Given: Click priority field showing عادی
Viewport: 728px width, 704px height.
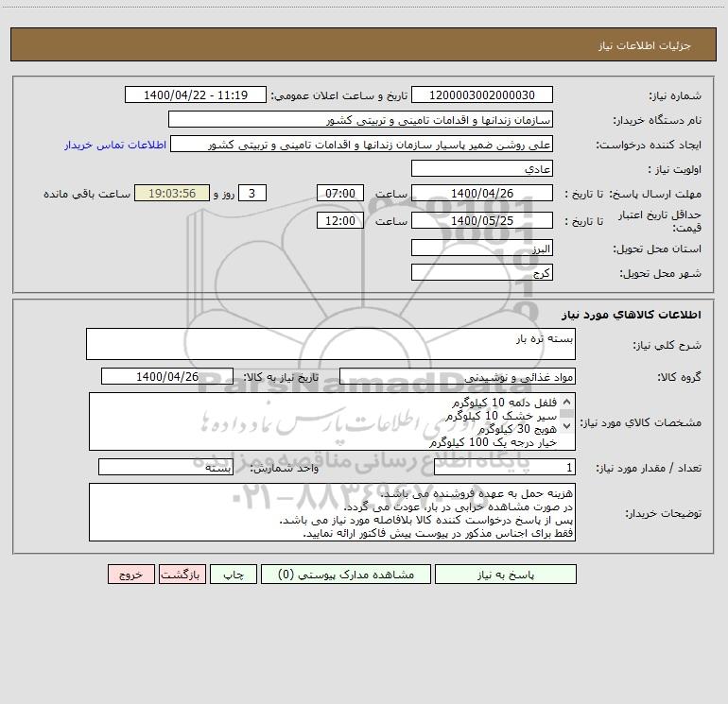Looking at the screenshot, I should (x=482, y=168).
